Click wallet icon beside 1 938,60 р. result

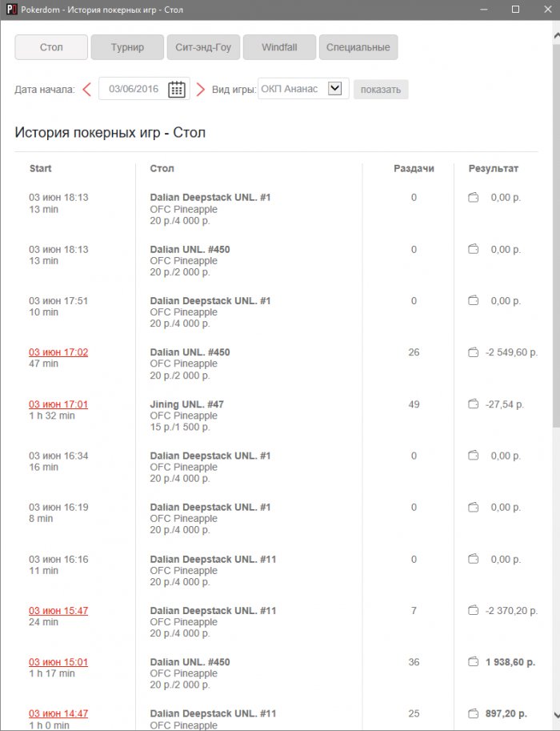click(x=473, y=662)
